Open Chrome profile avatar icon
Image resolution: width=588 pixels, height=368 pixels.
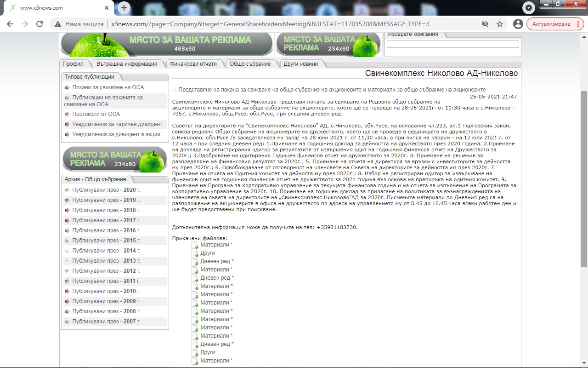point(518,24)
